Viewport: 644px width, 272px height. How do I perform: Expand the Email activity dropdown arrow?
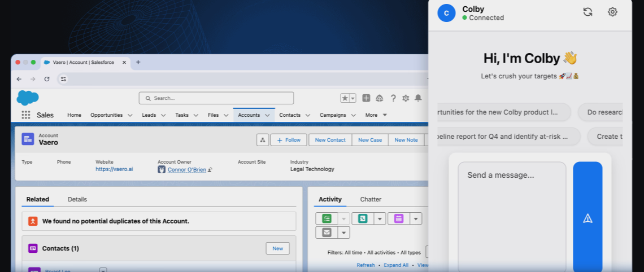[x=343, y=232]
